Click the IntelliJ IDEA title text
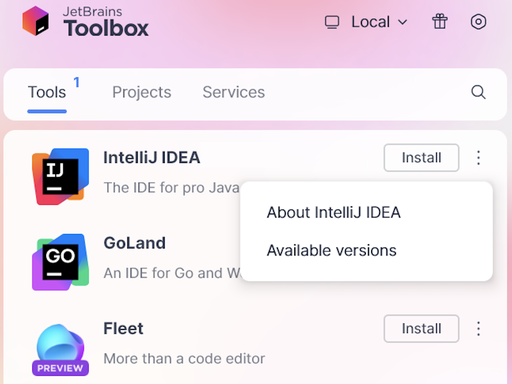512x384 pixels. (x=152, y=157)
